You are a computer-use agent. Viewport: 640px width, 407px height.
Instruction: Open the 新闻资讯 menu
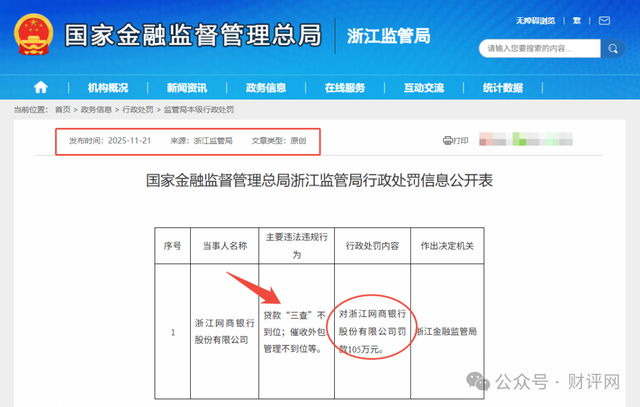click(x=187, y=88)
